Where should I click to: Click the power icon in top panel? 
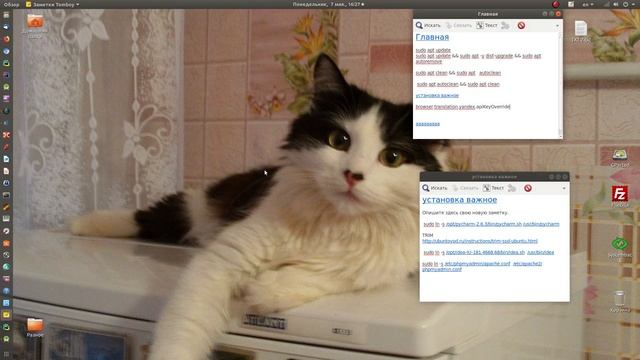point(626,4)
